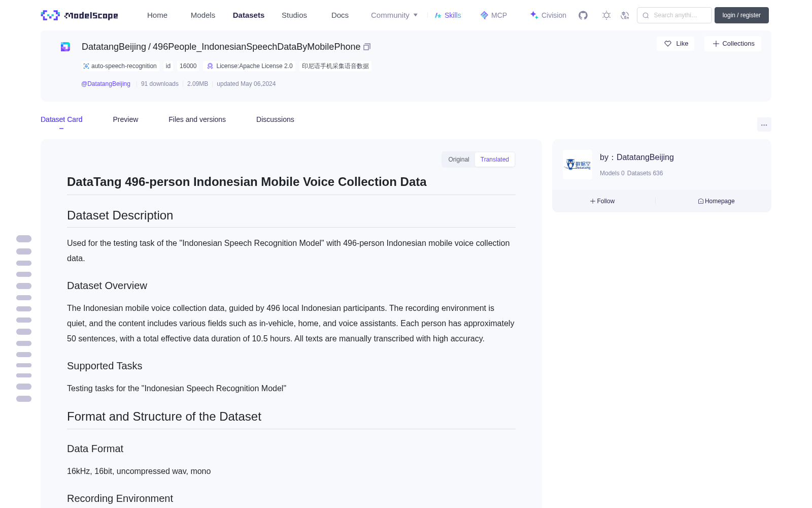
Task: Click the login / register button
Action: 741,15
